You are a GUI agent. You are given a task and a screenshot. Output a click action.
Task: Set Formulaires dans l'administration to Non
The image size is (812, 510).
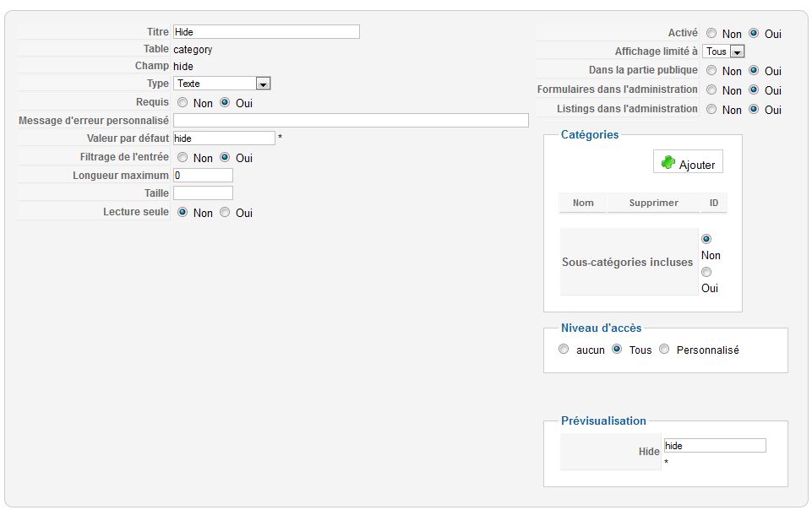pyautogui.click(x=711, y=90)
